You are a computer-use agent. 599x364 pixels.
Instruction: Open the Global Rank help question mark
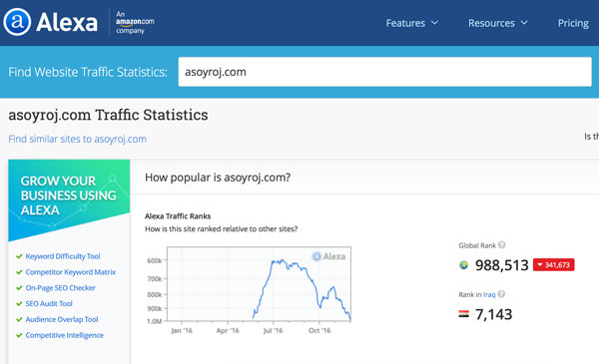(501, 245)
